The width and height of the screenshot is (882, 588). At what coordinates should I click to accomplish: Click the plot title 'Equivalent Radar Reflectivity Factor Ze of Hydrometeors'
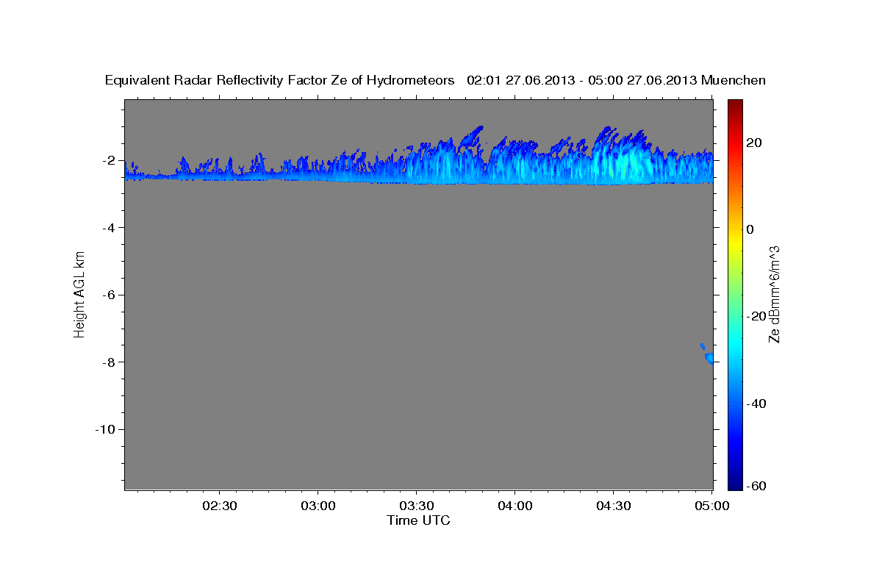click(x=280, y=81)
